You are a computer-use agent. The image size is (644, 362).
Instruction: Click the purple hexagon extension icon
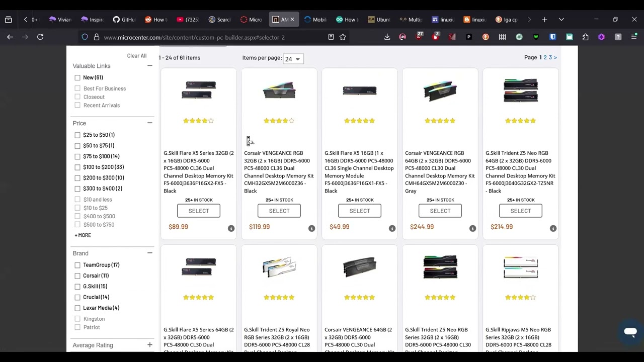coord(601,37)
